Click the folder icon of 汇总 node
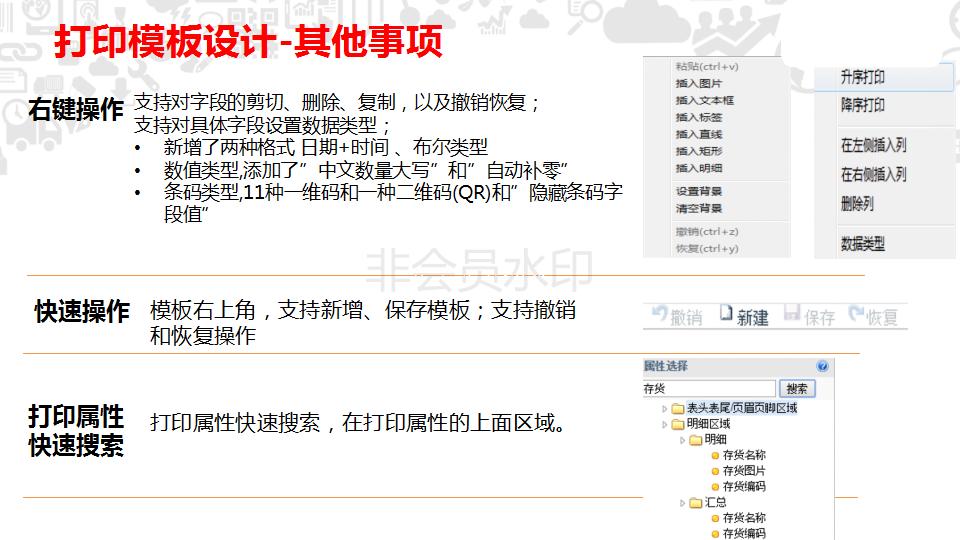 coord(696,503)
